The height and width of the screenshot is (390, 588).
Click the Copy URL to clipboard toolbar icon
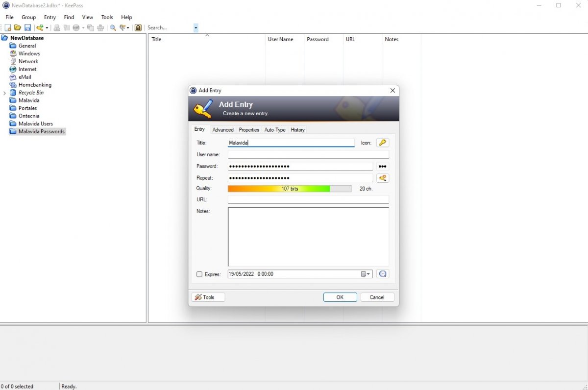coord(91,28)
